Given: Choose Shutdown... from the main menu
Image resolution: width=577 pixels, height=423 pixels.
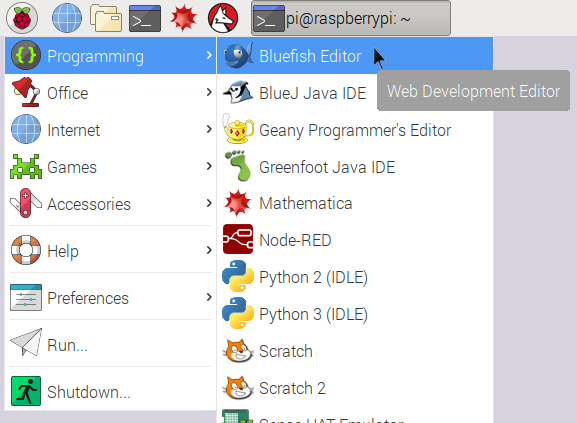Looking at the screenshot, I should point(110,391).
